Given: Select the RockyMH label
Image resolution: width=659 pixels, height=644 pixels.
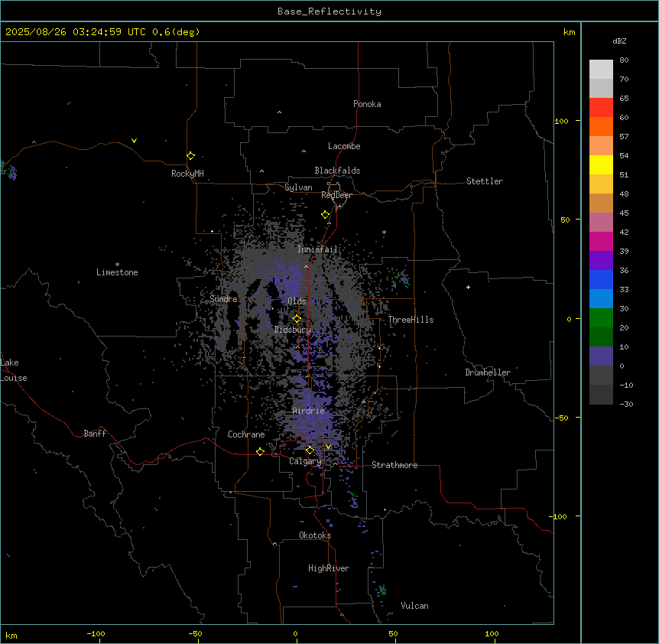Looking at the screenshot, I should point(187,174).
